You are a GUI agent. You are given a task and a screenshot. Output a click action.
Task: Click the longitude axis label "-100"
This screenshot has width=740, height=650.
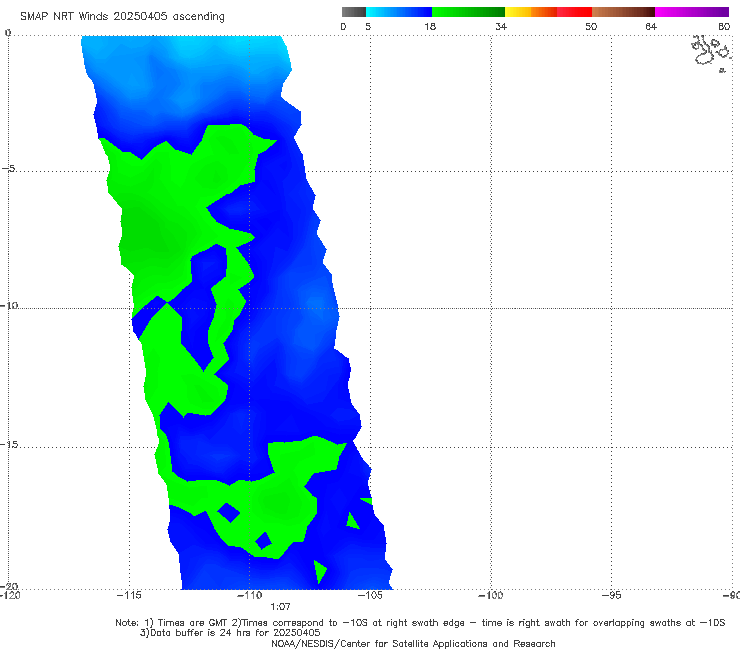click(x=491, y=595)
